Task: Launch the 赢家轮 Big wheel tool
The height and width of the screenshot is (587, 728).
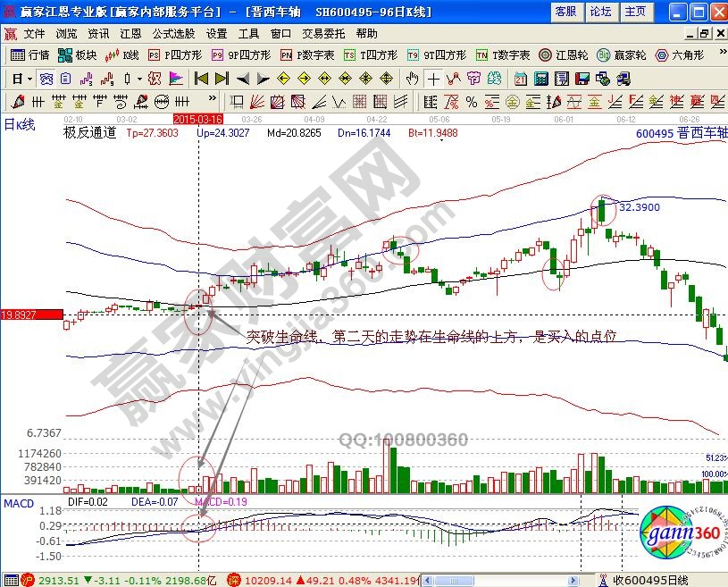Action: (x=621, y=55)
